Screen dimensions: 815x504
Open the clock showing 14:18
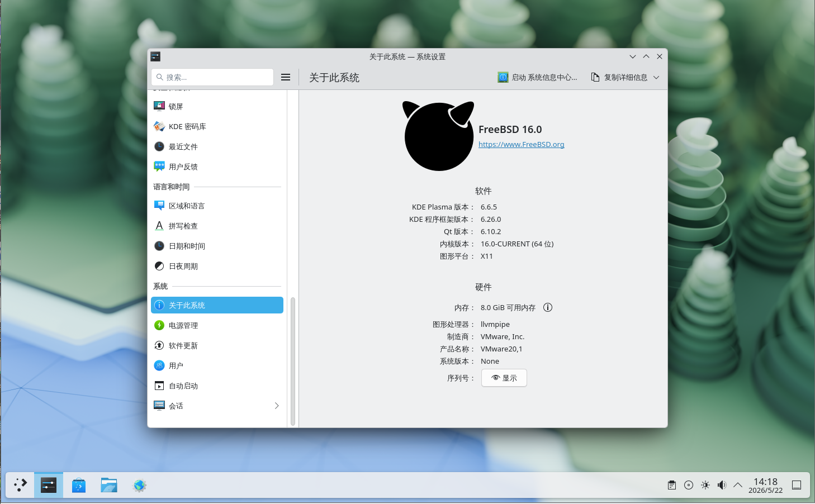point(765,485)
